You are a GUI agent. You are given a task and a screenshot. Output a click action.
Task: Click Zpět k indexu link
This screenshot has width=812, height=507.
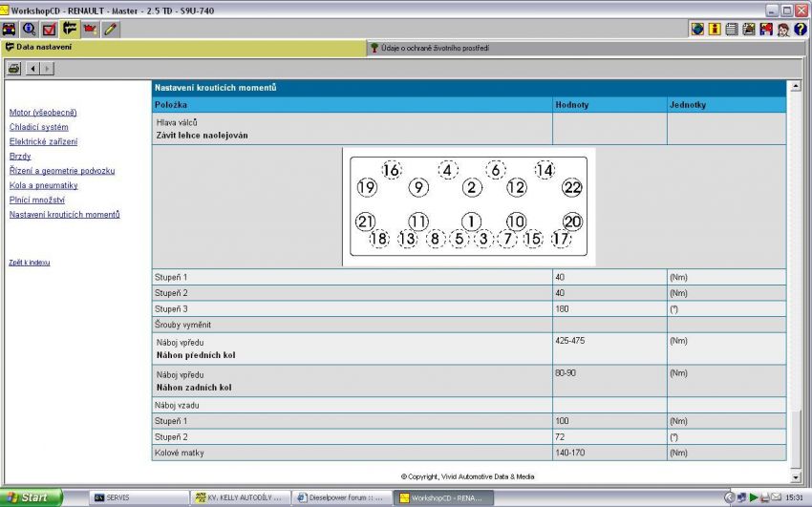click(30, 263)
